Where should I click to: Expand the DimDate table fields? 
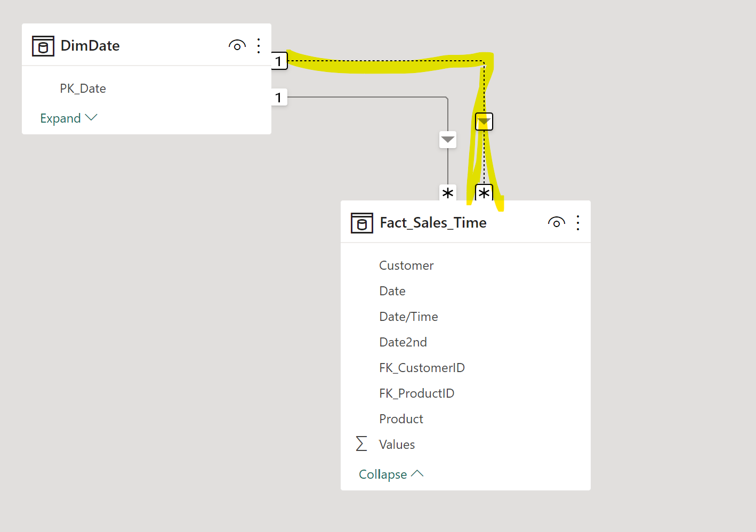pyautogui.click(x=69, y=118)
